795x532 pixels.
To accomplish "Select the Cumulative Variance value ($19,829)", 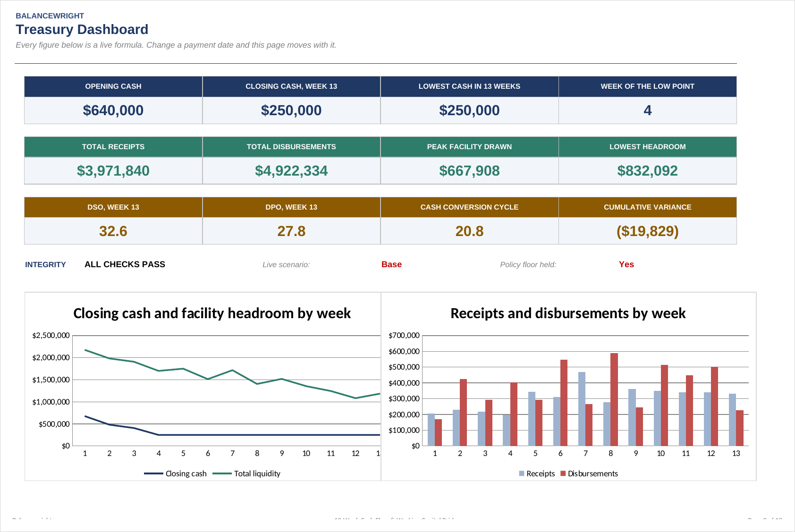I will coord(648,231).
